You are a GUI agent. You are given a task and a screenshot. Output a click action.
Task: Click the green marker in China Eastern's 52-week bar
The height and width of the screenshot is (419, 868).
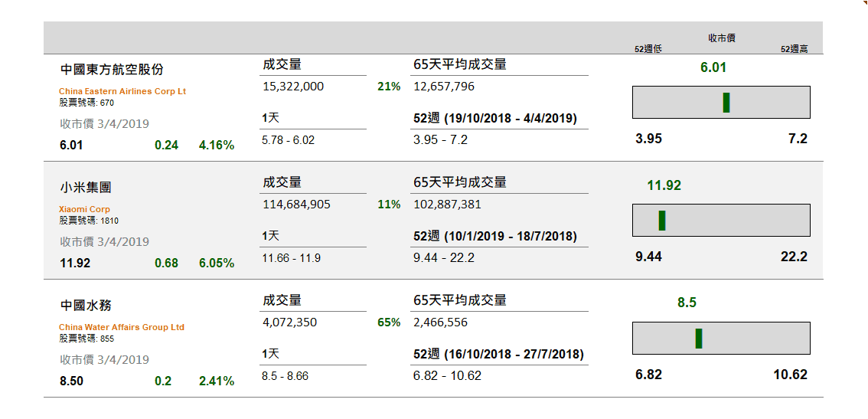(x=726, y=103)
